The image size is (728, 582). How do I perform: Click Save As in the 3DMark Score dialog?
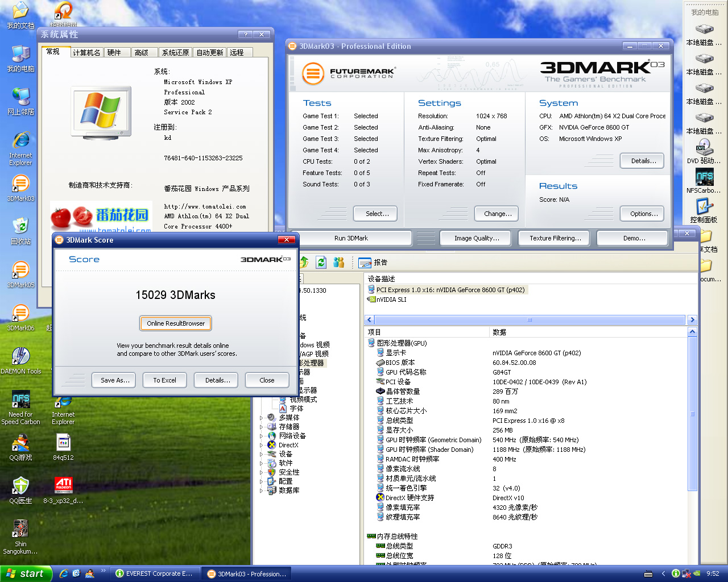(x=114, y=380)
